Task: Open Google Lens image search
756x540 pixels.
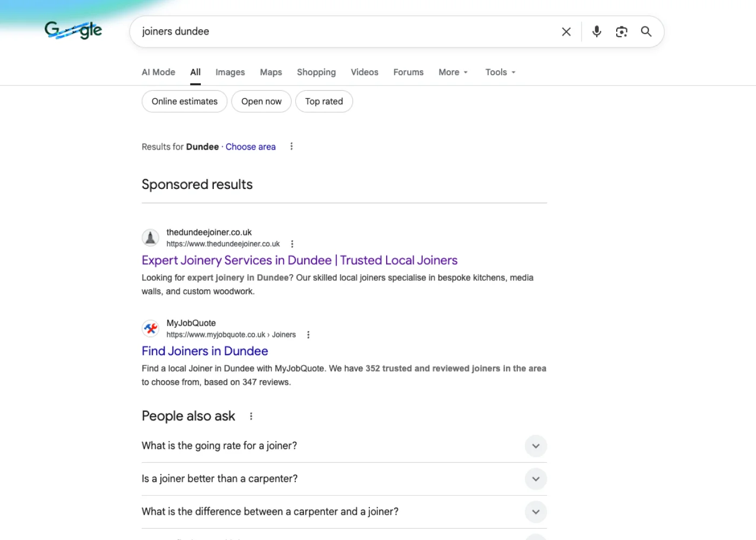Action: pyautogui.click(x=621, y=31)
